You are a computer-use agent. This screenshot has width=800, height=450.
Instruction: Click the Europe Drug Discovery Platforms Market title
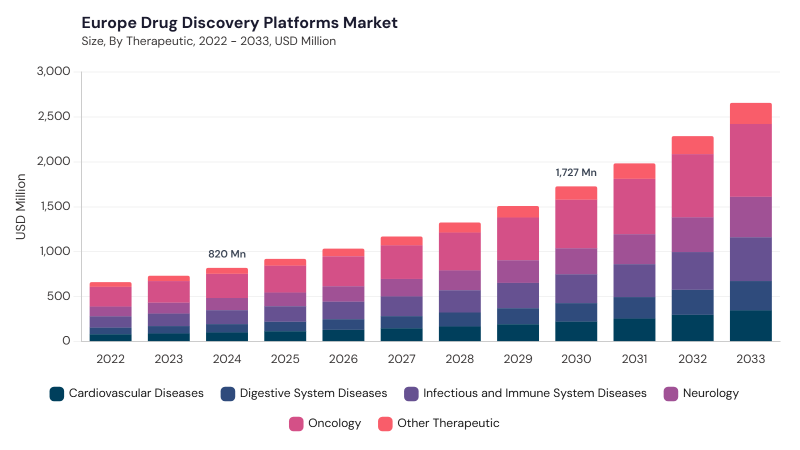pyautogui.click(x=239, y=22)
